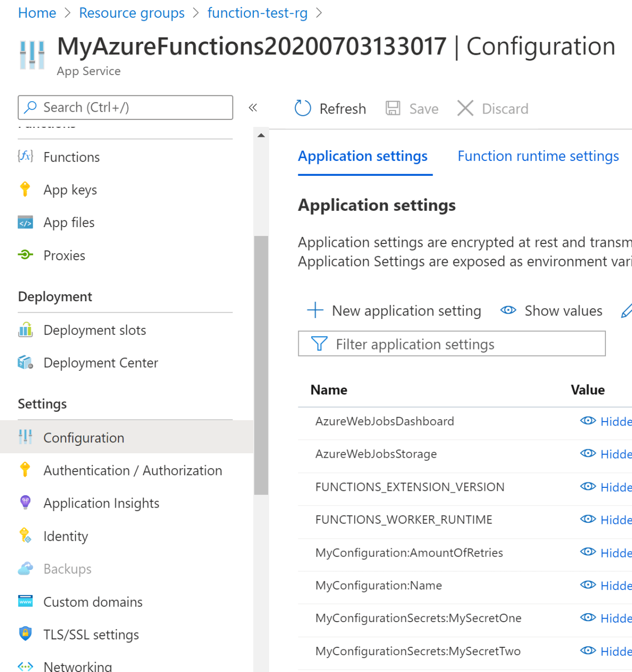Toggle Show values for all settings

(x=551, y=311)
